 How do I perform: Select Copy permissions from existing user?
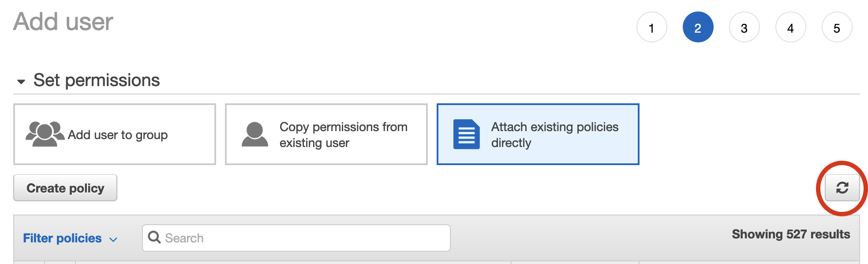click(343, 135)
